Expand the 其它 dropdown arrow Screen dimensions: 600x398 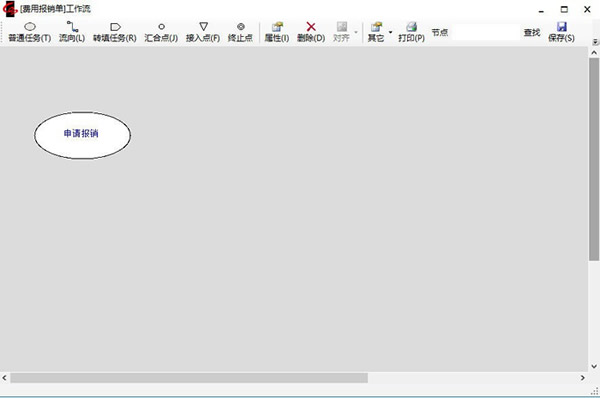[x=390, y=32]
